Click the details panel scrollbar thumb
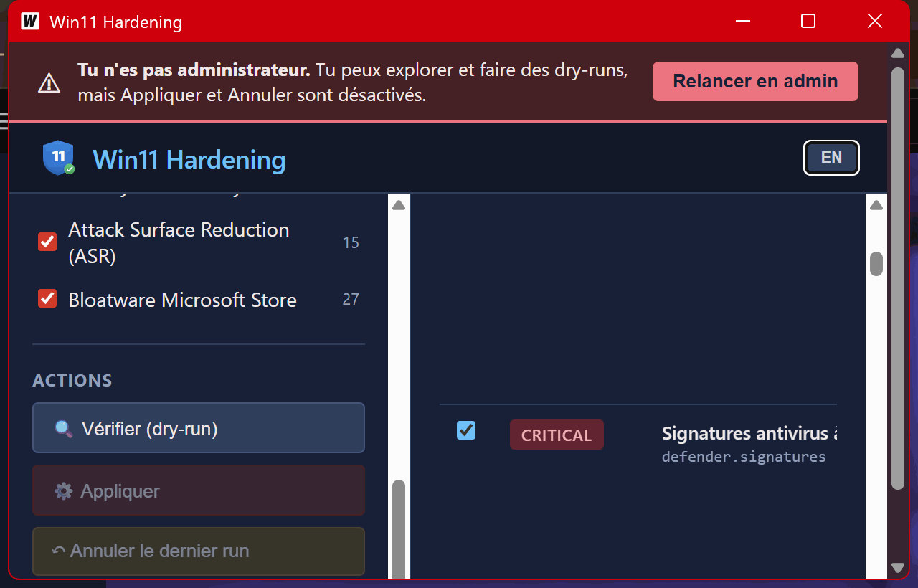 click(x=876, y=264)
